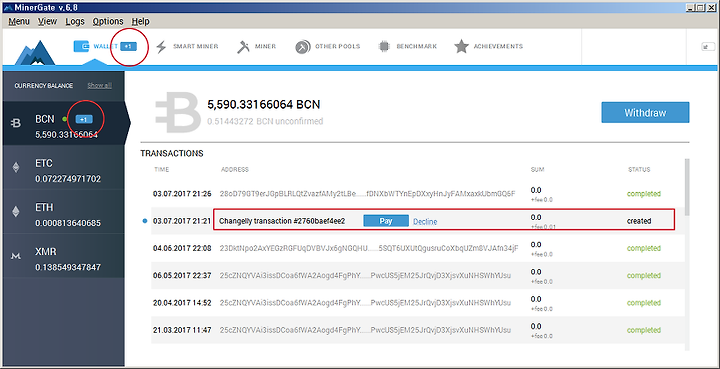This screenshot has height=369, width=720.
Task: Open the Logs menu
Action: point(75,21)
